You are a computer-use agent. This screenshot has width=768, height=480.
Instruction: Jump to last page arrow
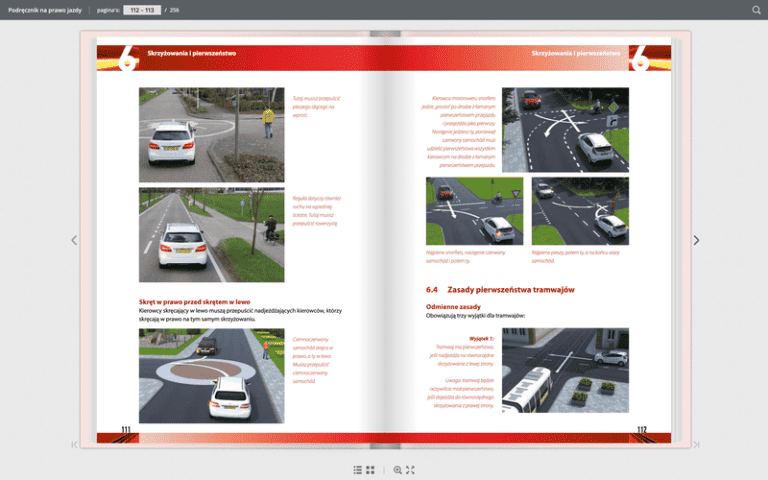(696, 444)
